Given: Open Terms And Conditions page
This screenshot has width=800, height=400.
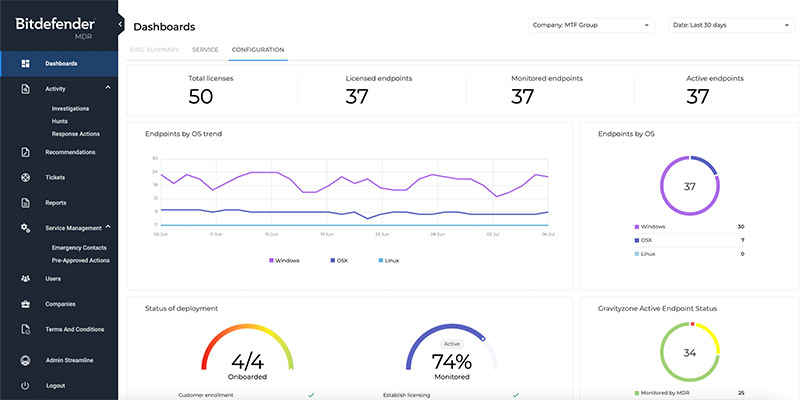Looking at the screenshot, I should (x=74, y=330).
